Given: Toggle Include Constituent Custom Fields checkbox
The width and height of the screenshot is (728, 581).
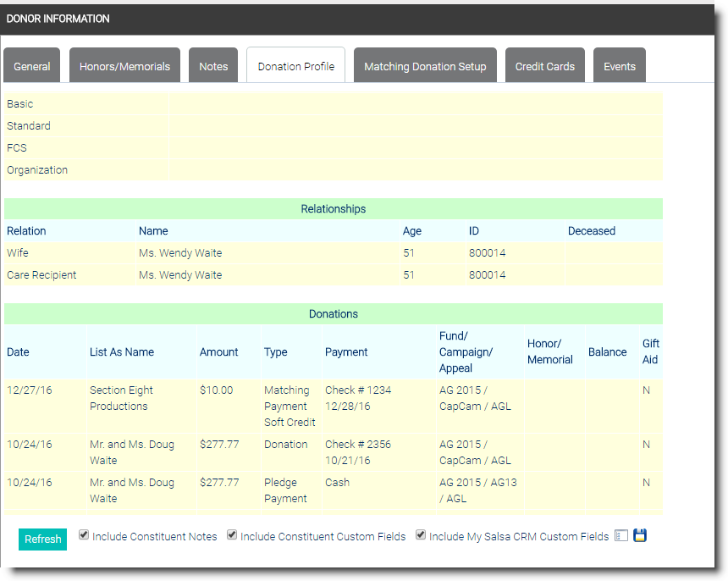Looking at the screenshot, I should [x=232, y=534].
